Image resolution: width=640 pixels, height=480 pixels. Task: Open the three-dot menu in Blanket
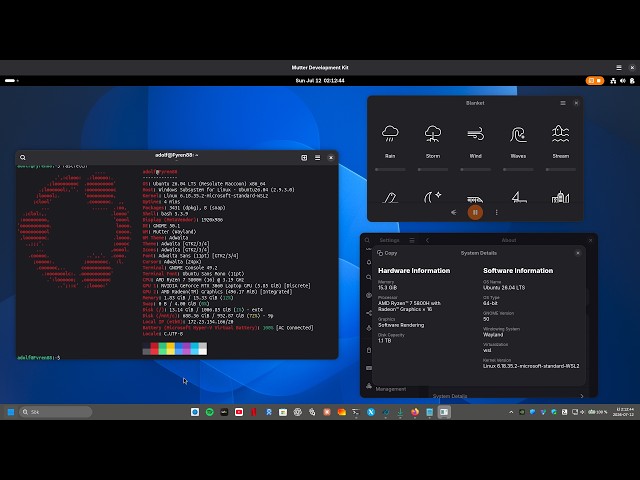496,212
